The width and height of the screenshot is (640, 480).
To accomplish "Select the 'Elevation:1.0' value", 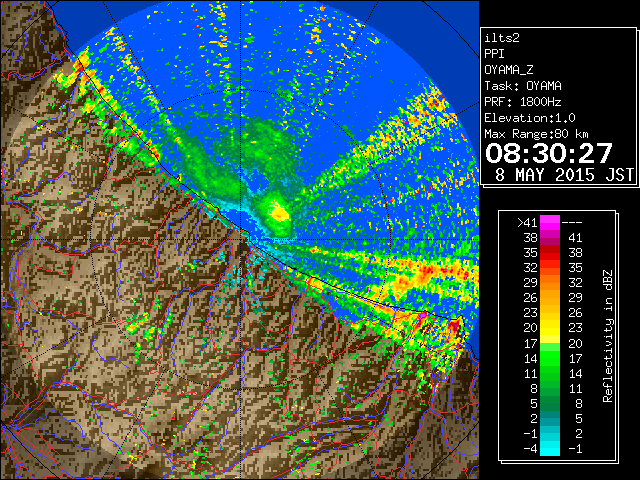I will 530,118.
